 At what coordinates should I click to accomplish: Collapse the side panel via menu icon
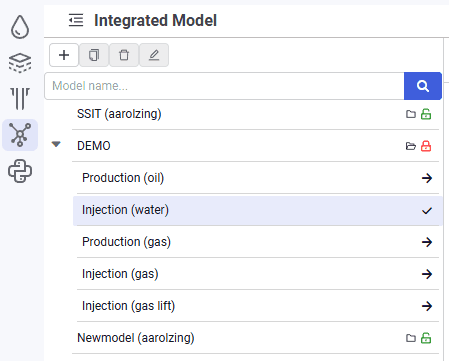pyautogui.click(x=76, y=20)
